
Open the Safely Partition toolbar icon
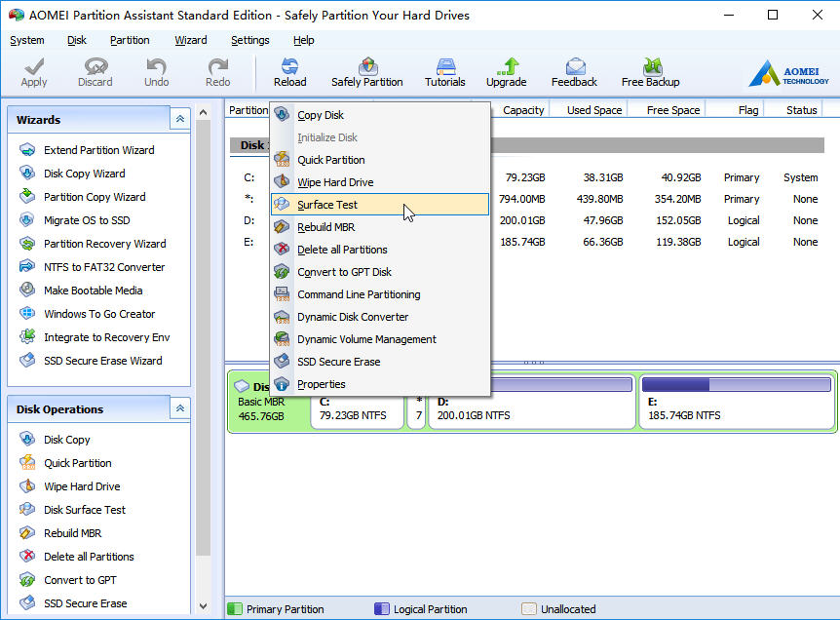point(367,67)
